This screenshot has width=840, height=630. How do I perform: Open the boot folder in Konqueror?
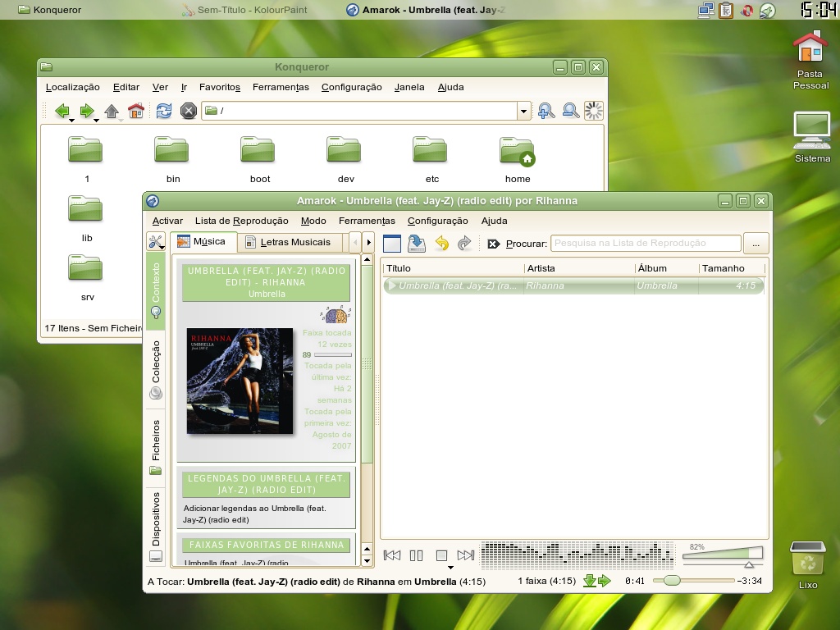tap(258, 158)
